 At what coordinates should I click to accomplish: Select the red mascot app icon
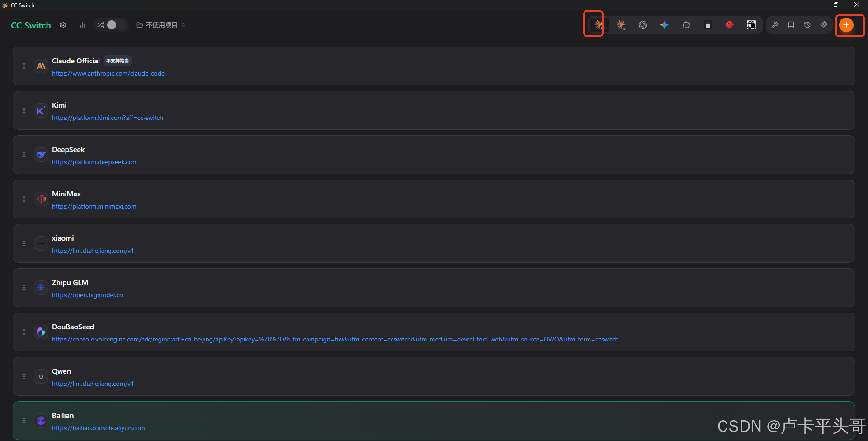[730, 25]
